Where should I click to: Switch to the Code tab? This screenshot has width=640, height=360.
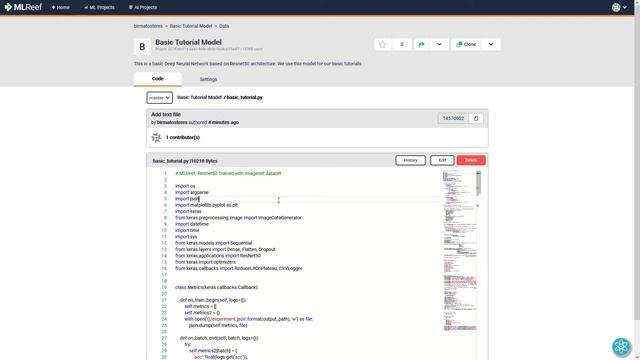tap(158, 79)
